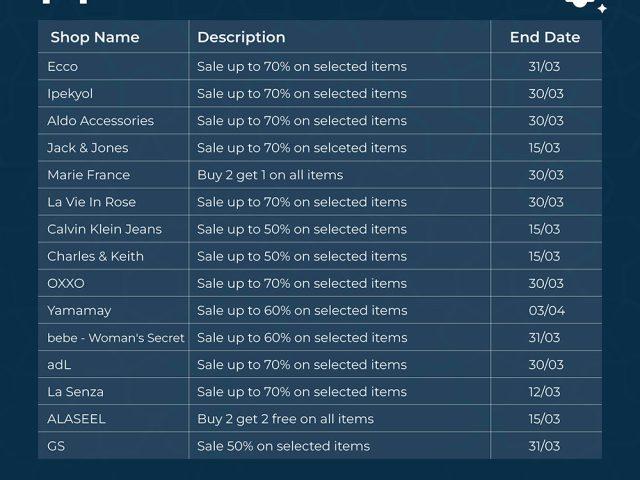This screenshot has width=640, height=480.
Task: Select the Charles & Keith shop name
Action: click(95, 256)
